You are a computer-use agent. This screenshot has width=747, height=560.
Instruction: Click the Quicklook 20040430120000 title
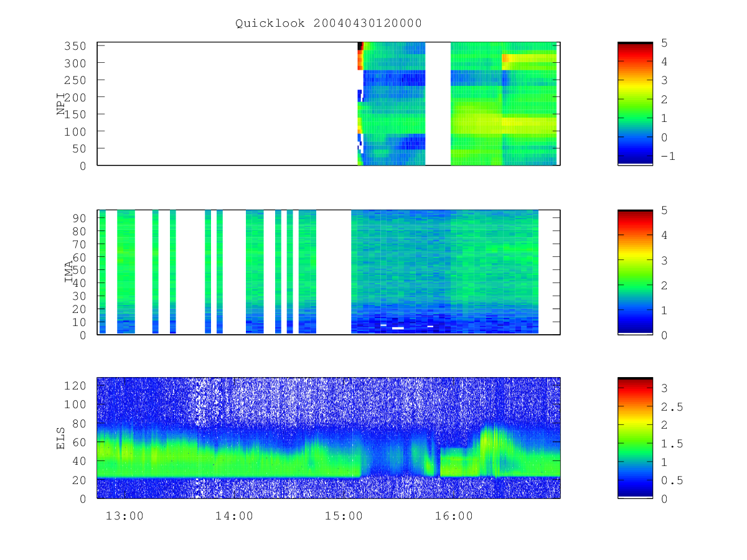(x=329, y=23)
